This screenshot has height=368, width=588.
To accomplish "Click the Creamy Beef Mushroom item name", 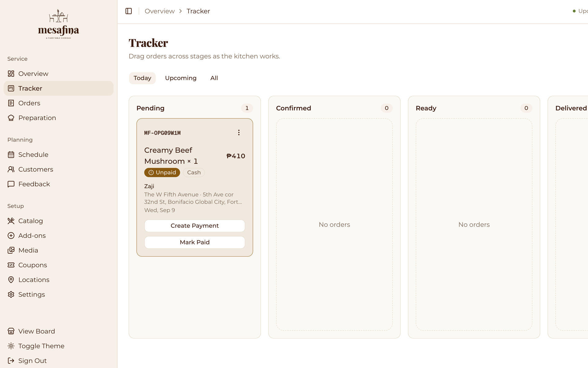I will point(171,156).
